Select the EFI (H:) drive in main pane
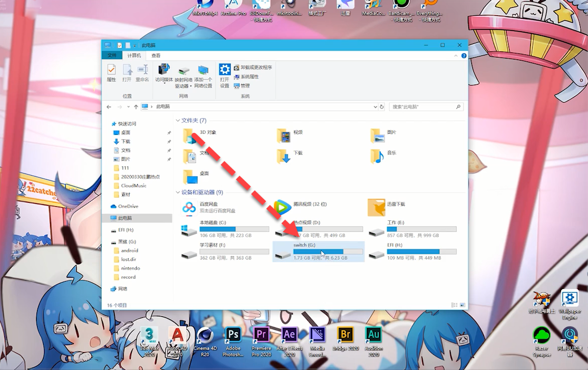This screenshot has height=370, width=588. pos(412,251)
